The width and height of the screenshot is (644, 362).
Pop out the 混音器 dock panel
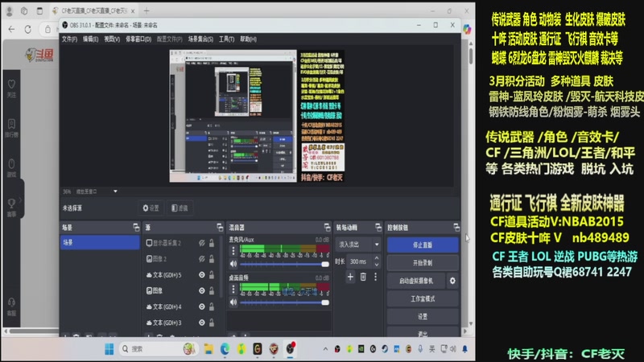327,227
